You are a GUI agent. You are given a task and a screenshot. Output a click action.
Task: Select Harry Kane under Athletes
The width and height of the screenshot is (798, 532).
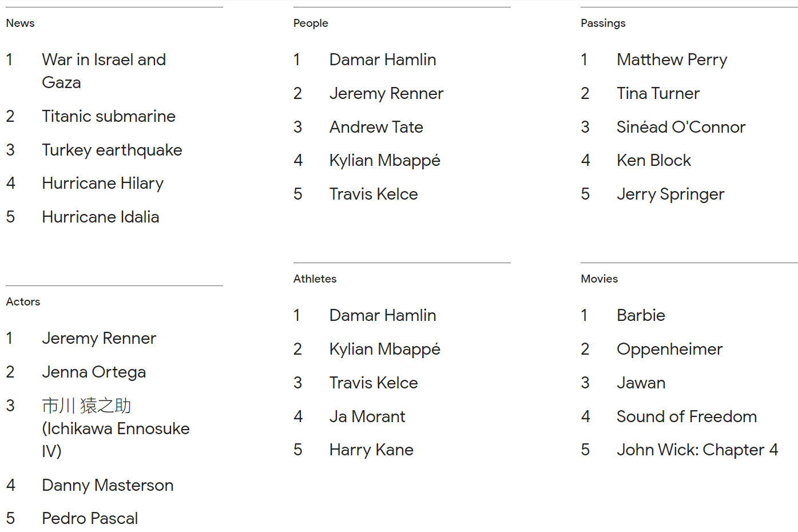pyautogui.click(x=371, y=450)
